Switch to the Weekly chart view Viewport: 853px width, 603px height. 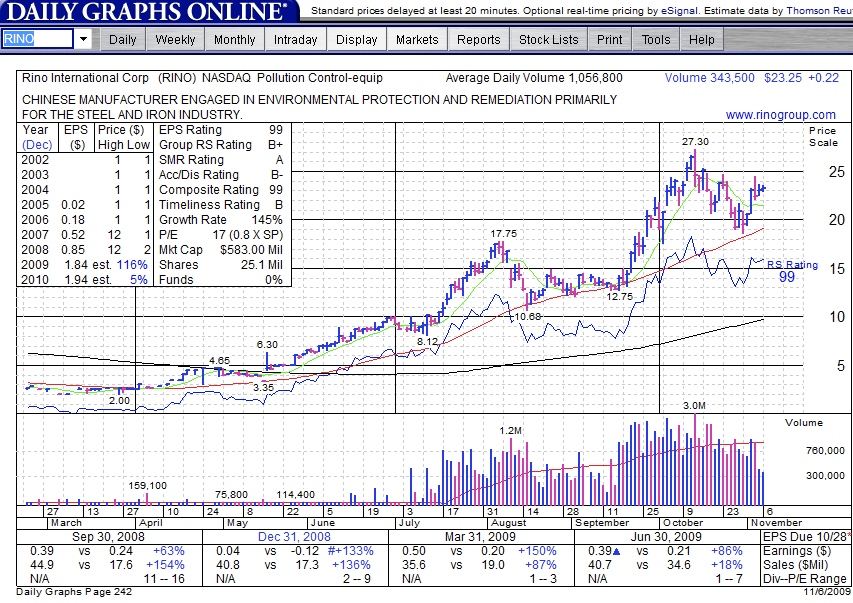click(x=176, y=40)
